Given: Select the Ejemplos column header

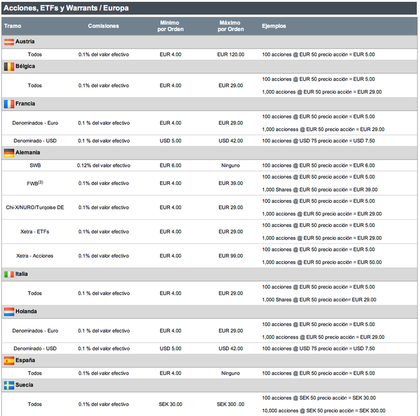Looking at the screenshot, I should pyautogui.click(x=274, y=26).
